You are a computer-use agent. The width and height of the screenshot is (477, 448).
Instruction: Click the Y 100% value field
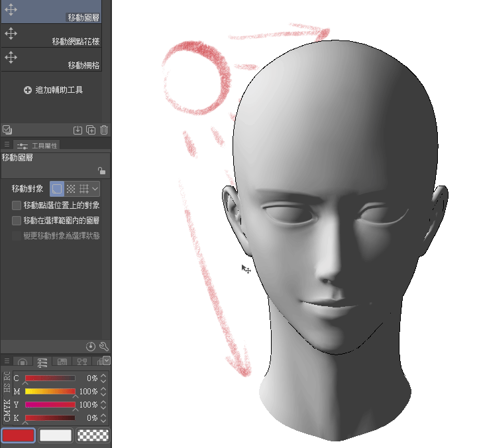click(x=89, y=405)
